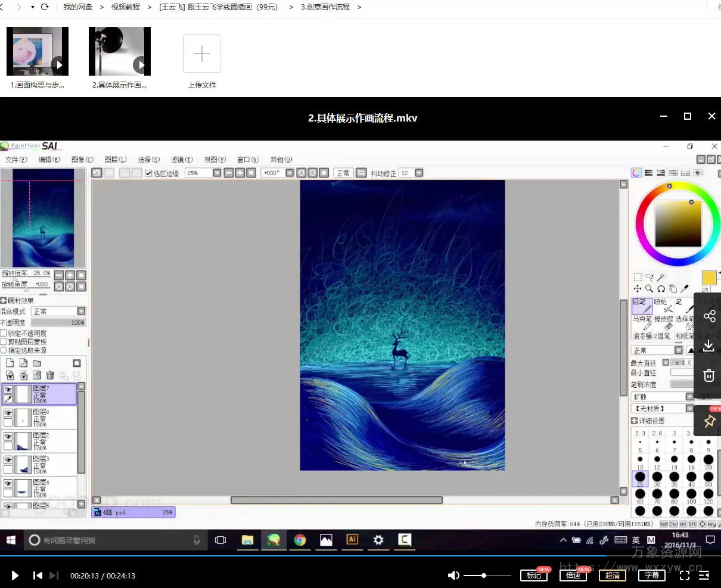Click the 字幕 subtitles button

(651, 575)
